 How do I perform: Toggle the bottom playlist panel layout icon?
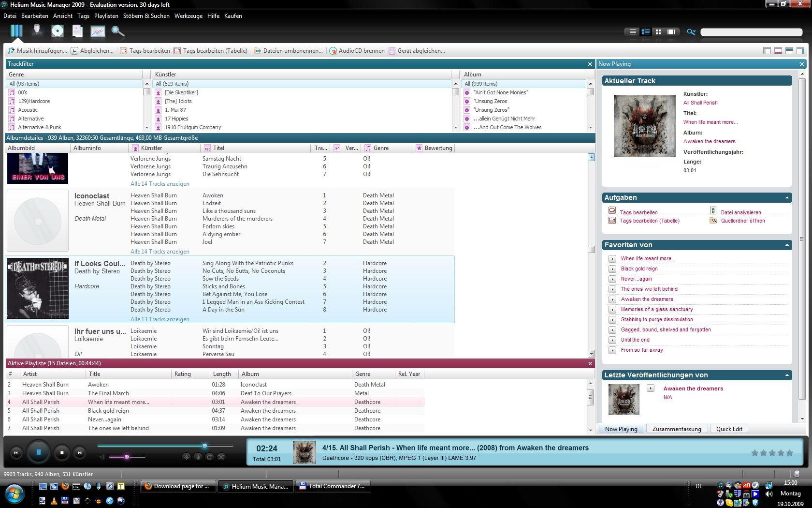(778, 51)
